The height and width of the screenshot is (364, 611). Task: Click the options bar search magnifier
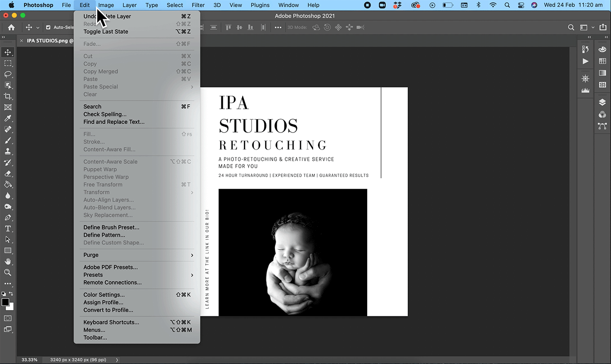[x=571, y=27]
